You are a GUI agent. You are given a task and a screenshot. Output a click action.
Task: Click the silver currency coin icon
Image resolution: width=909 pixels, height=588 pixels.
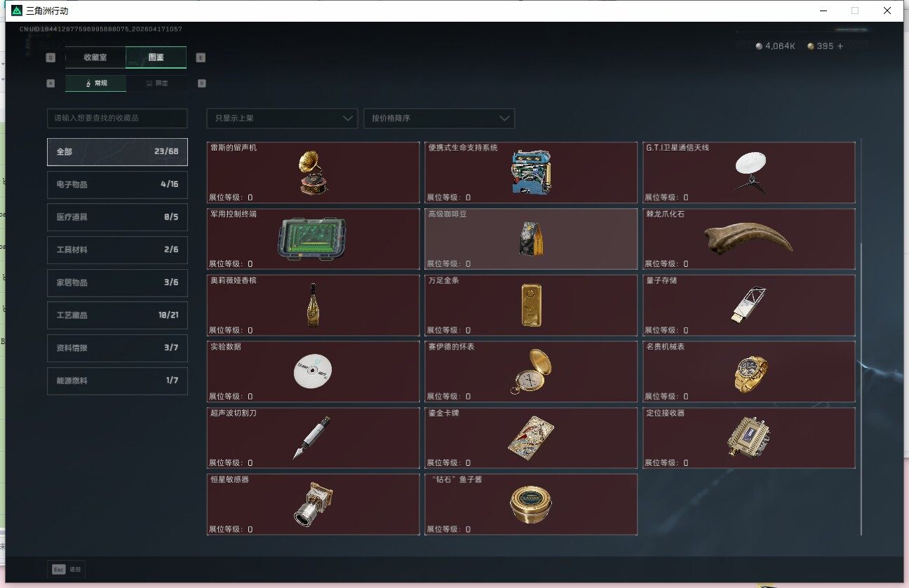759,46
